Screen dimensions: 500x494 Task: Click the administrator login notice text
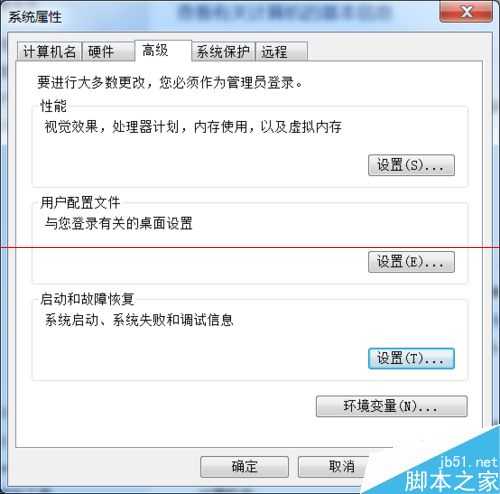coord(170,82)
